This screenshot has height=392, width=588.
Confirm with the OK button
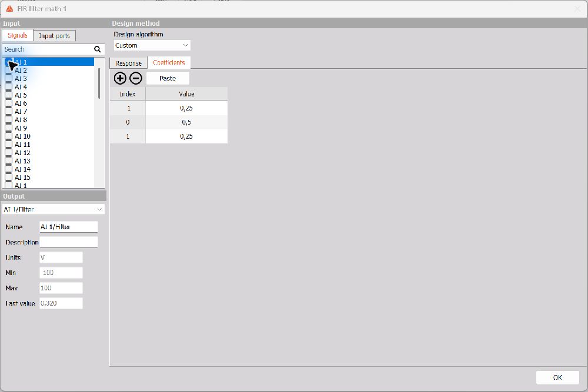pyautogui.click(x=557, y=377)
